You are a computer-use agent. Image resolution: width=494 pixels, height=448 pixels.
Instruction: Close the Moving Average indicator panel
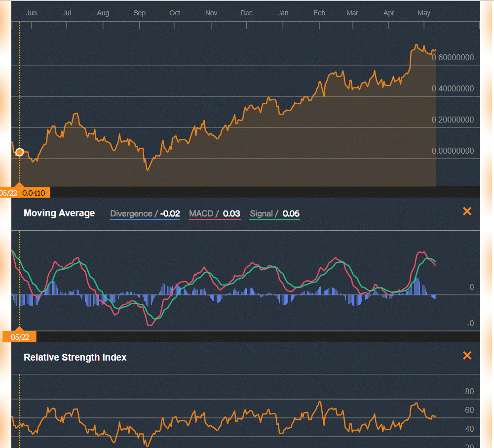pyautogui.click(x=467, y=211)
